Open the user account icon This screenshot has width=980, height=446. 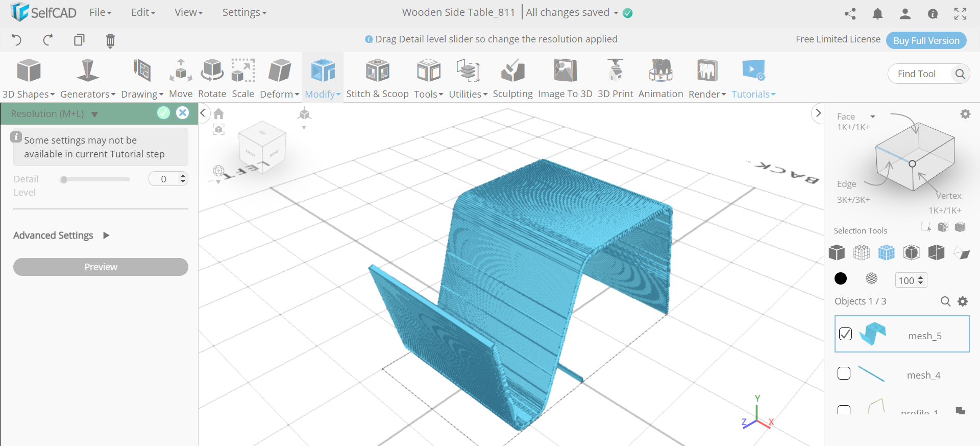tap(905, 14)
